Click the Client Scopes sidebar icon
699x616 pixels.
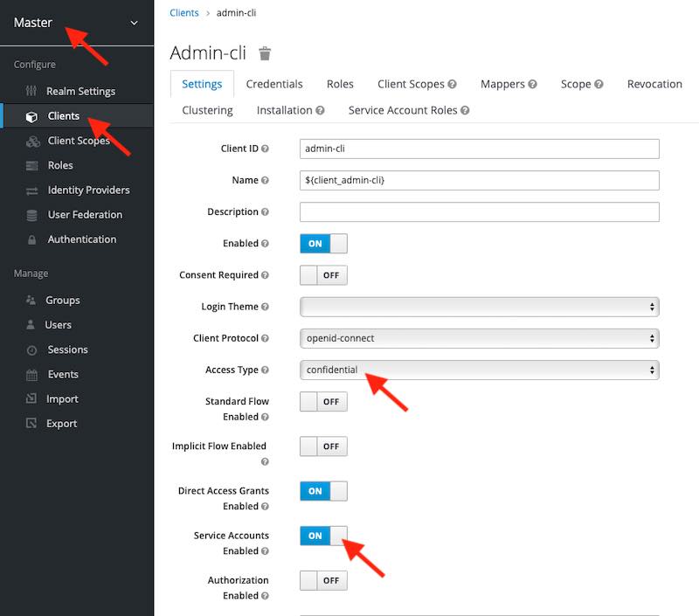tap(32, 142)
